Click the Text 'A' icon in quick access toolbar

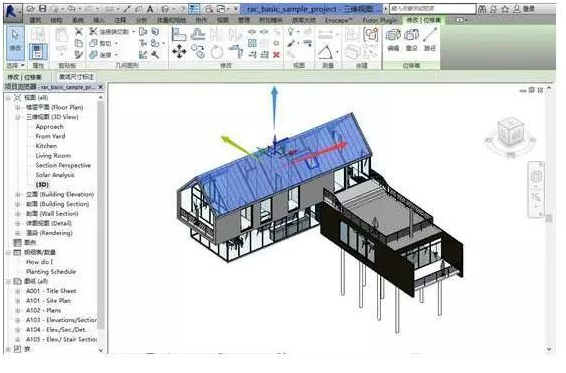point(150,9)
